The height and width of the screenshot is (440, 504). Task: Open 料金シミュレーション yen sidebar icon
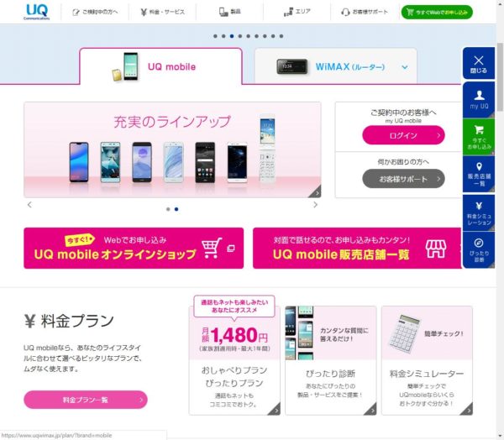click(x=479, y=212)
